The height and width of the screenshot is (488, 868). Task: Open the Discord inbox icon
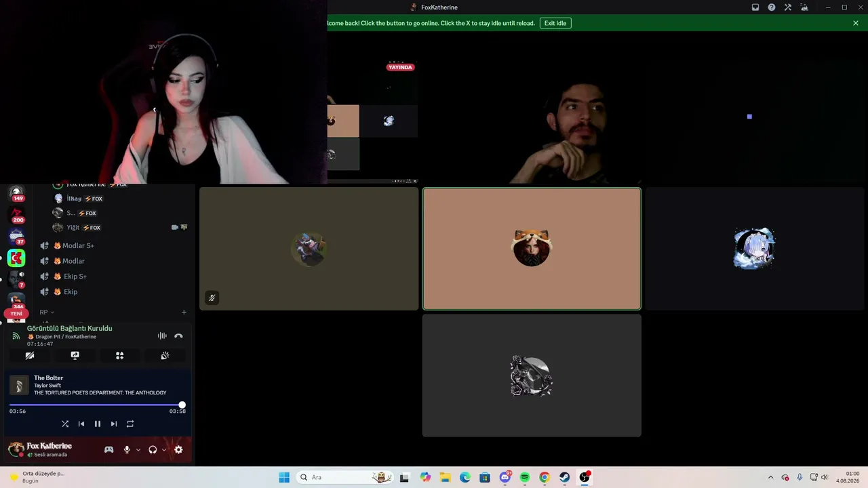click(x=755, y=7)
